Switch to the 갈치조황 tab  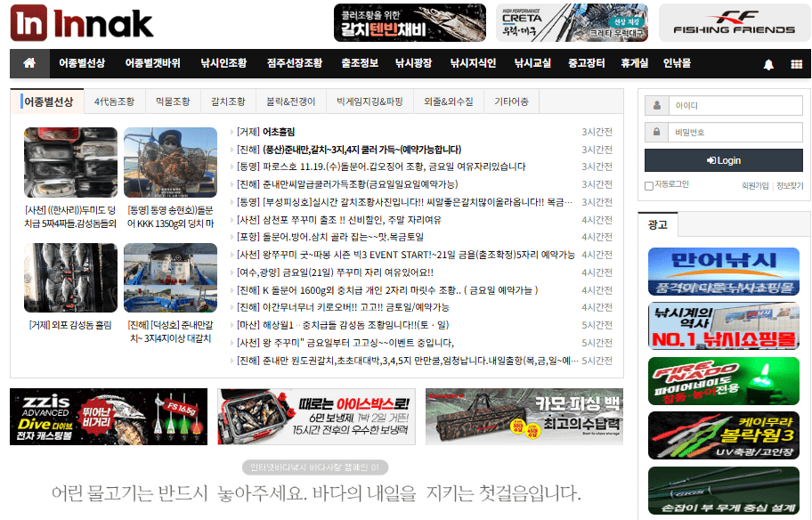click(x=228, y=102)
